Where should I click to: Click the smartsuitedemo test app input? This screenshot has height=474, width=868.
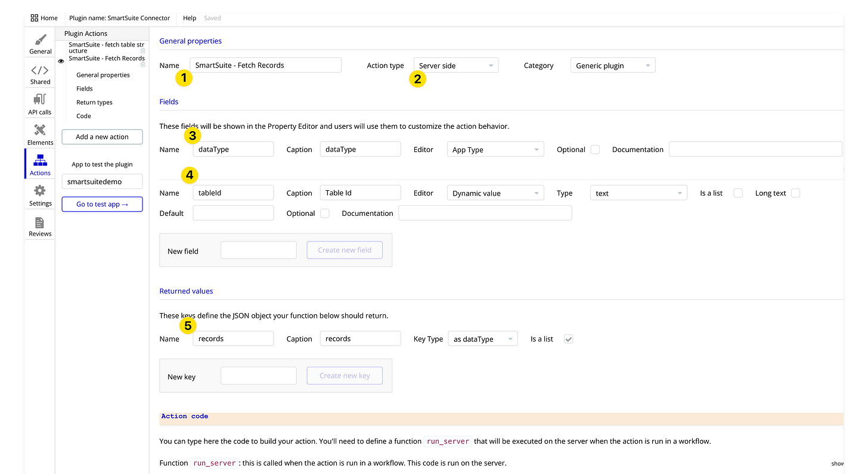103,182
